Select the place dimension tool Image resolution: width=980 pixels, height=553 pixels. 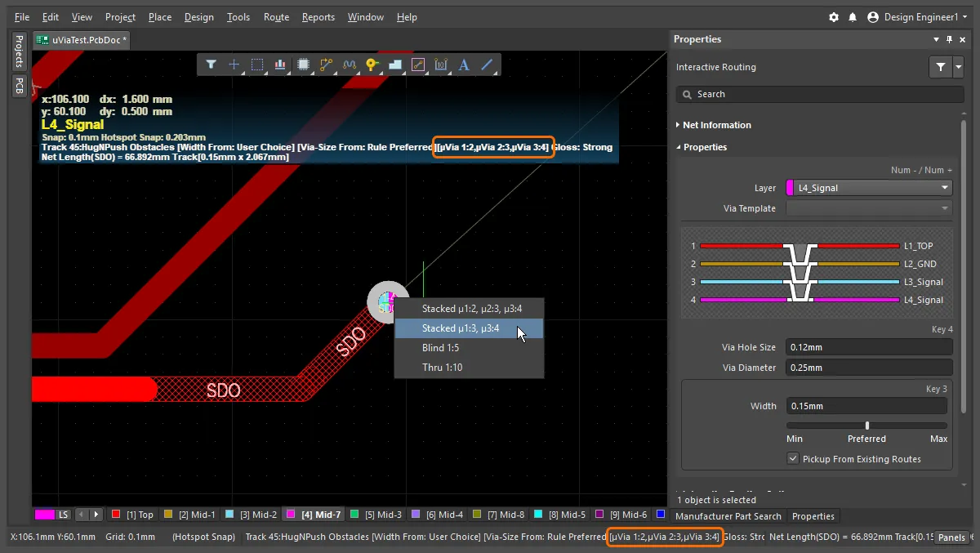coord(441,65)
